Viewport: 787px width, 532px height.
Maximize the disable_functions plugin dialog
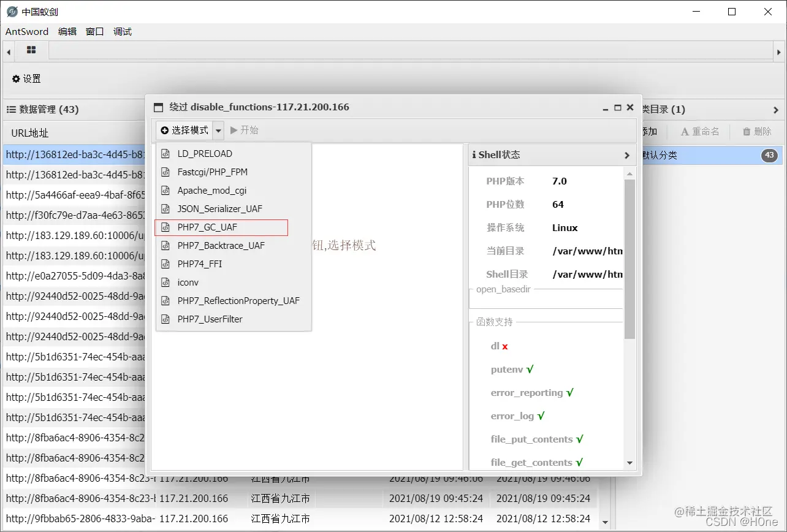click(618, 107)
